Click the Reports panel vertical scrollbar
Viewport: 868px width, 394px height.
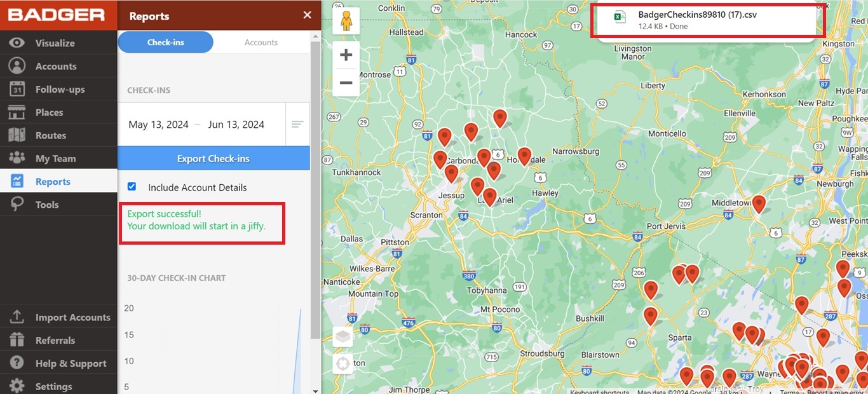[315, 191]
